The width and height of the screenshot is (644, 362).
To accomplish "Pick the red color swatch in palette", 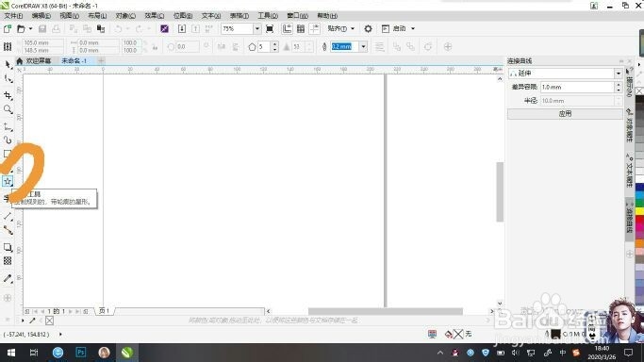I will [x=639, y=220].
